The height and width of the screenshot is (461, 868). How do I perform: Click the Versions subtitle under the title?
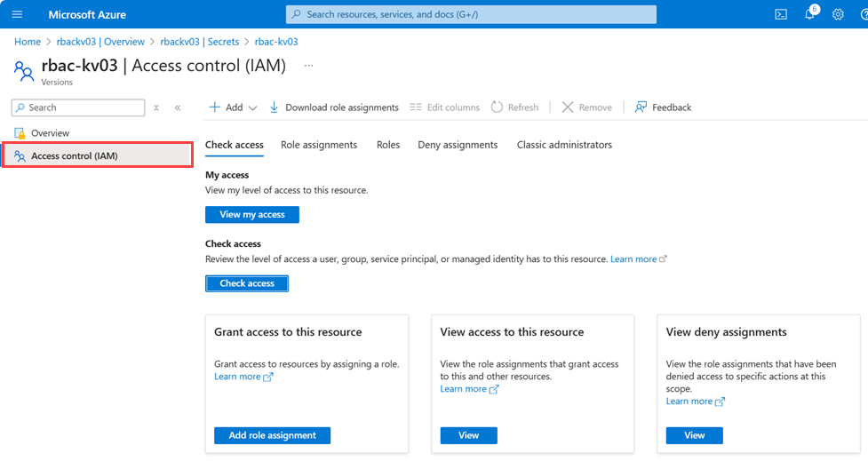(x=57, y=82)
